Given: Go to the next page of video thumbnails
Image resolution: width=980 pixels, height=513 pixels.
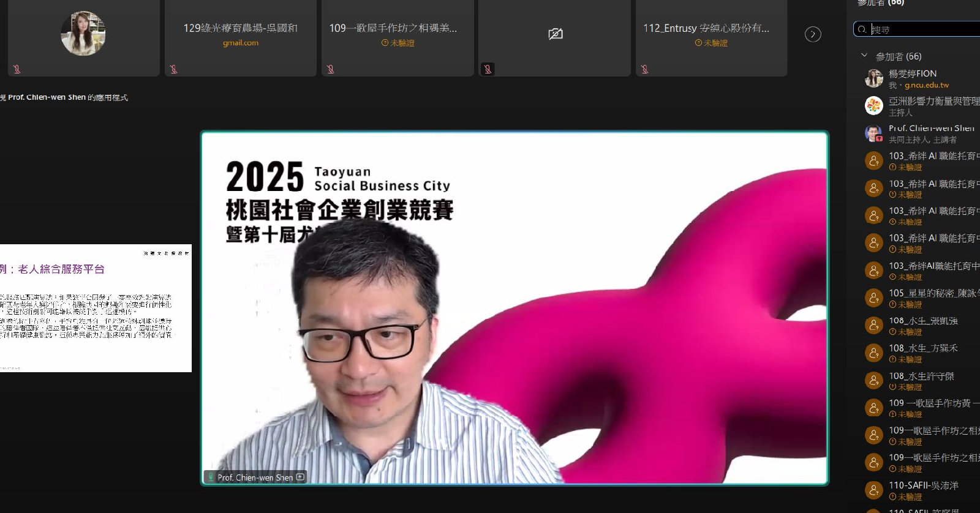Looking at the screenshot, I should pyautogui.click(x=813, y=34).
